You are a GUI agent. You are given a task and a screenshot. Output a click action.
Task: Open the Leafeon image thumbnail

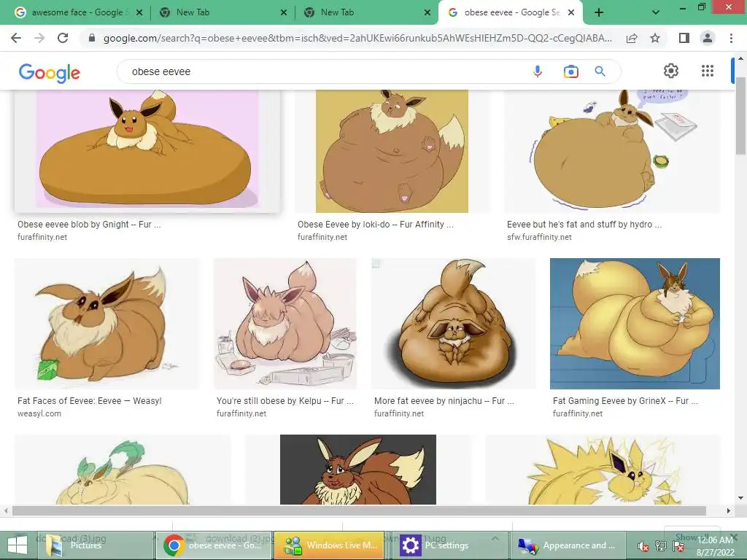coord(123,470)
